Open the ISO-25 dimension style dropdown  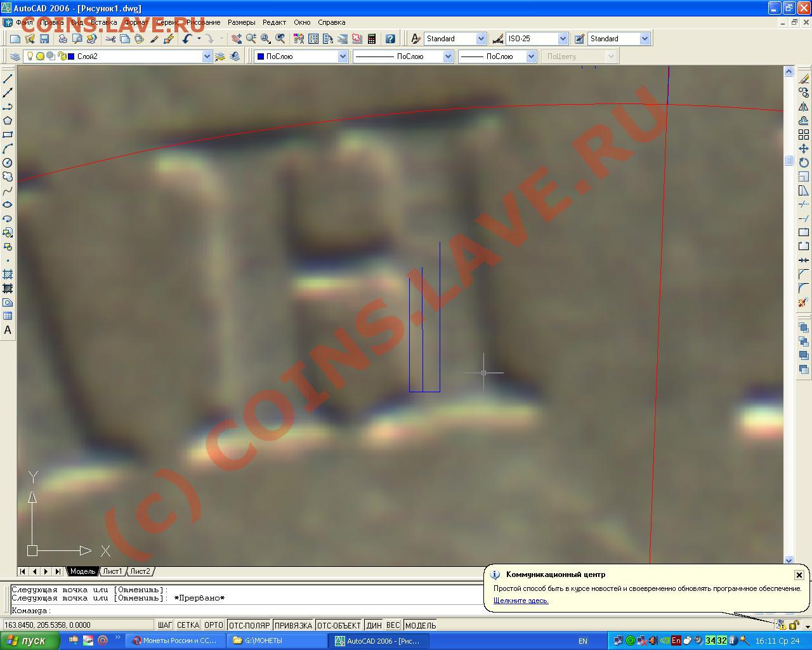click(x=563, y=39)
